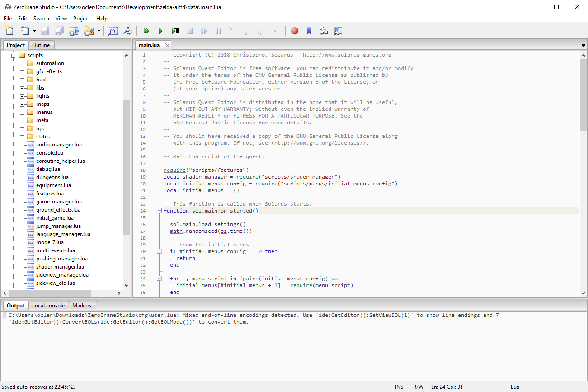Expand the lights folder
Image resolution: width=588 pixels, height=392 pixels.
[x=22, y=96]
